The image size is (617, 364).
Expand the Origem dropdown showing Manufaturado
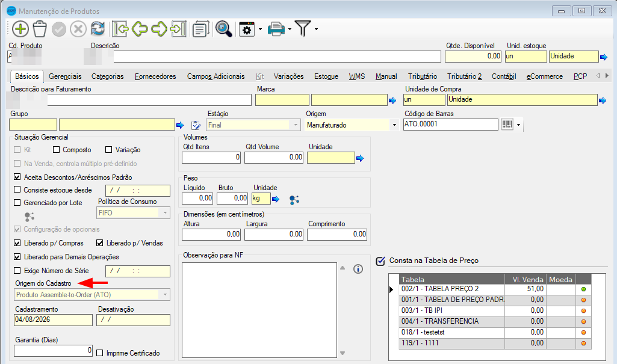point(394,125)
